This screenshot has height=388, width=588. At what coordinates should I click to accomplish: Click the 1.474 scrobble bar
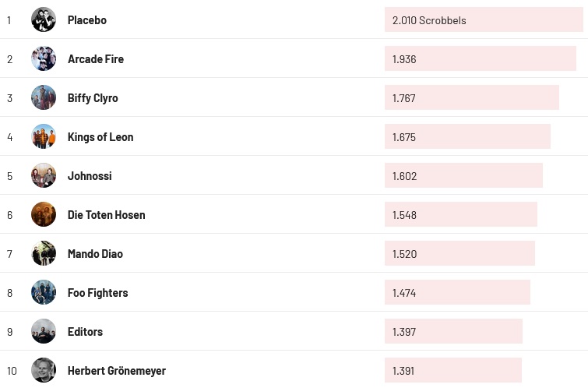click(457, 293)
